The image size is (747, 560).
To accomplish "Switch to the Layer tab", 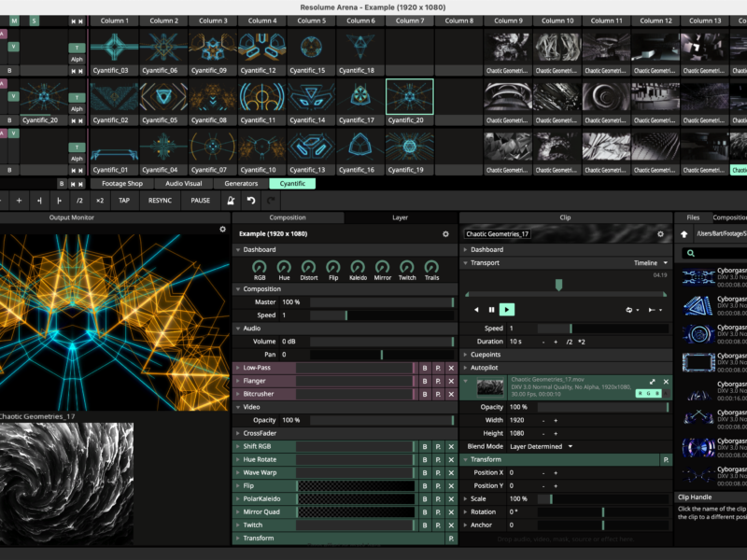I will (400, 217).
